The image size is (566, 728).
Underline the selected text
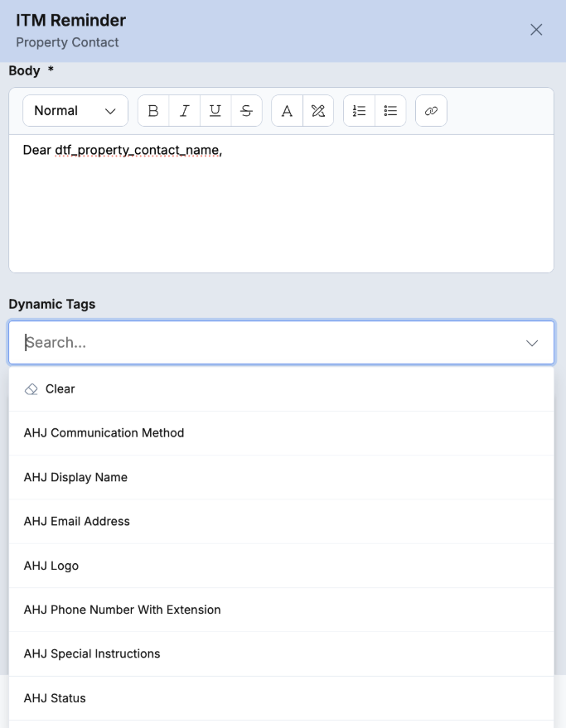click(215, 110)
